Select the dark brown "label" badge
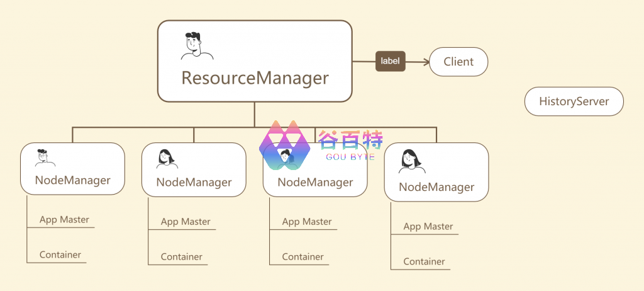Screen dimensions: 644x291 tap(390, 62)
